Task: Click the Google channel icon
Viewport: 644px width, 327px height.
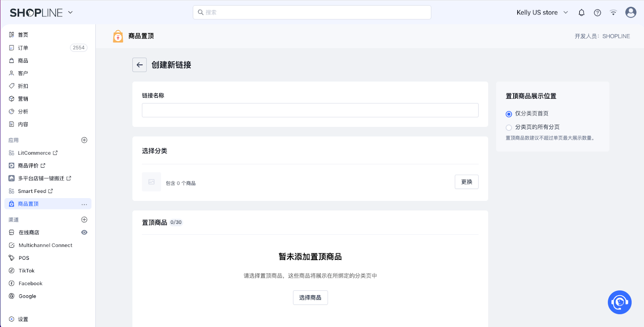Action: [x=12, y=296]
